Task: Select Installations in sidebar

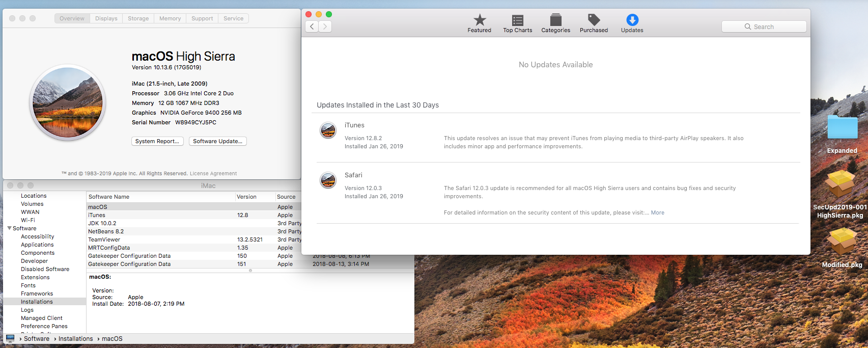Action: 45,302
